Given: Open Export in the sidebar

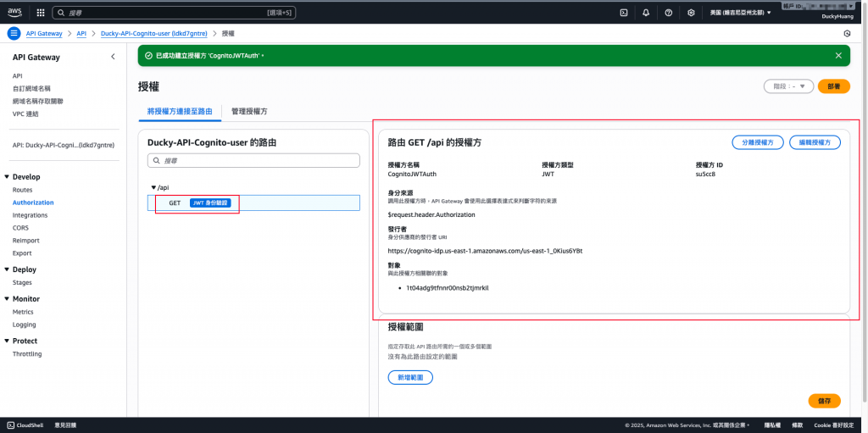Looking at the screenshot, I should [x=22, y=253].
